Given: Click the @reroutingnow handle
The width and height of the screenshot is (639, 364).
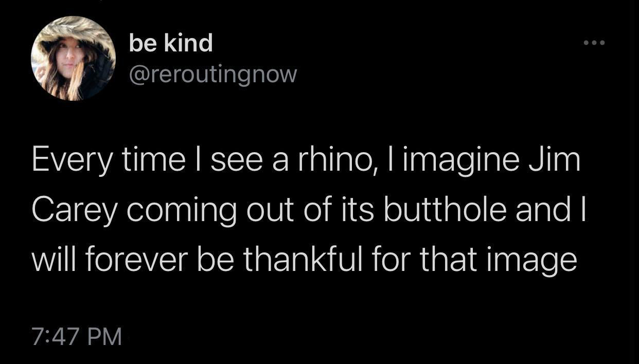Looking at the screenshot, I should (212, 75).
